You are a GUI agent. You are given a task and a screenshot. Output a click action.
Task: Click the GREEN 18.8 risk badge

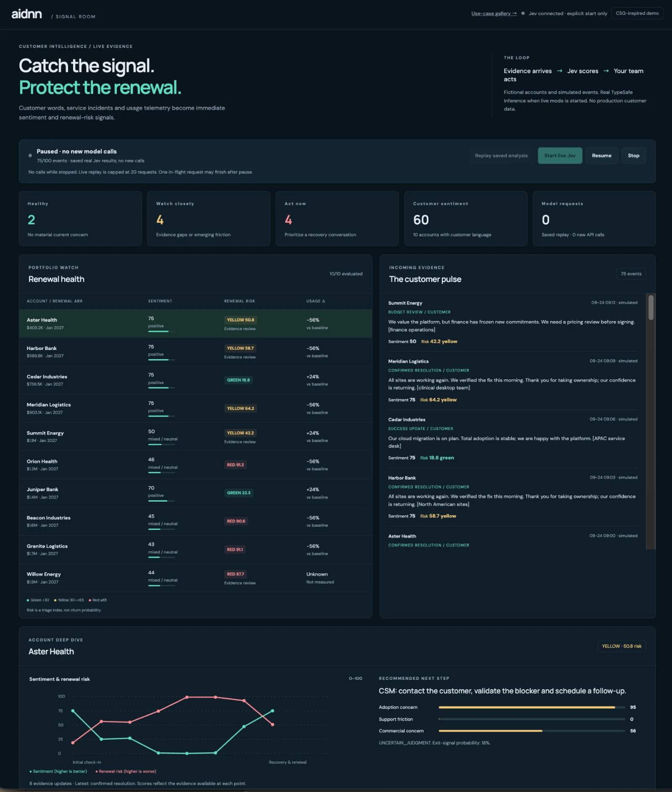click(x=238, y=380)
